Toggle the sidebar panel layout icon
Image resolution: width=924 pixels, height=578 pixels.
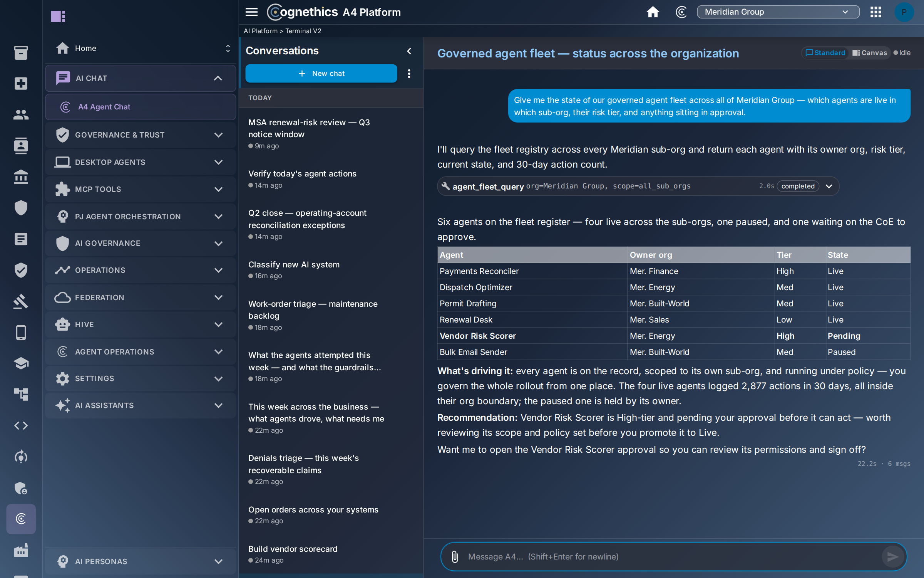[58, 16]
